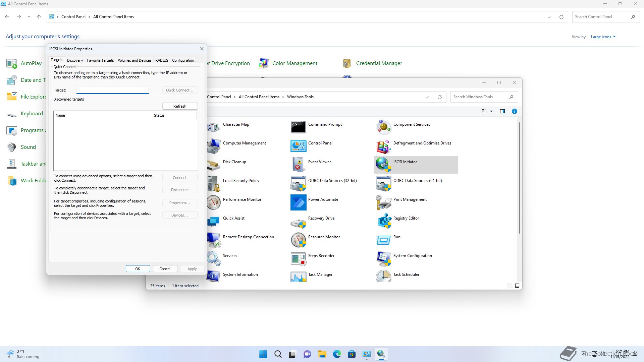Switch Windows Tools to details view
The image size is (644, 362).
[510, 286]
